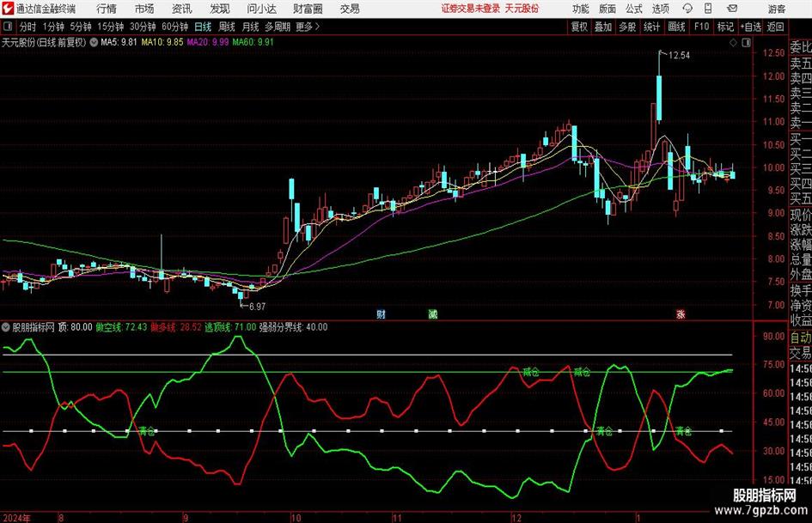Click the 复权 adjustment button

coord(579,27)
